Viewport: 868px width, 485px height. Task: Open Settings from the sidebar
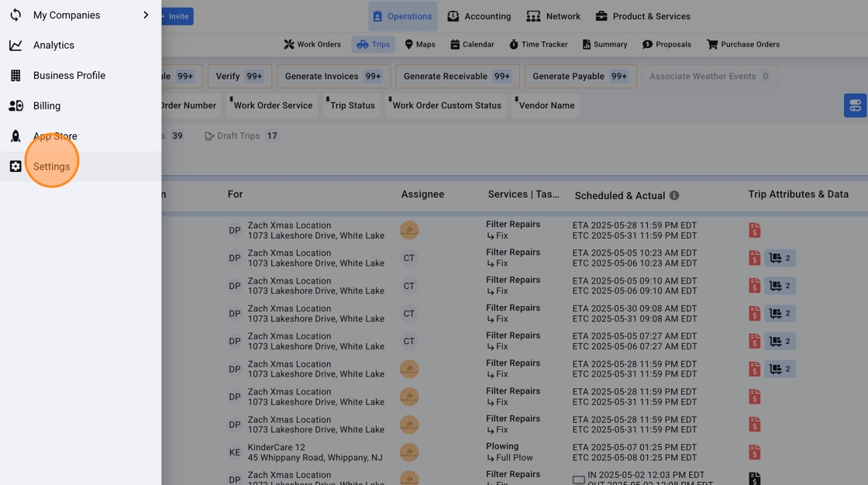point(51,167)
